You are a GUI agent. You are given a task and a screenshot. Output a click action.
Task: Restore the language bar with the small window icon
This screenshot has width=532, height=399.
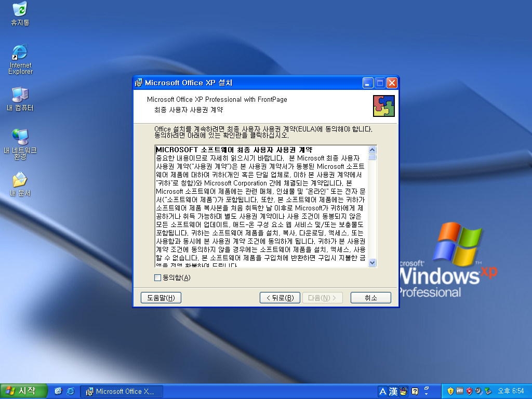tap(427, 388)
